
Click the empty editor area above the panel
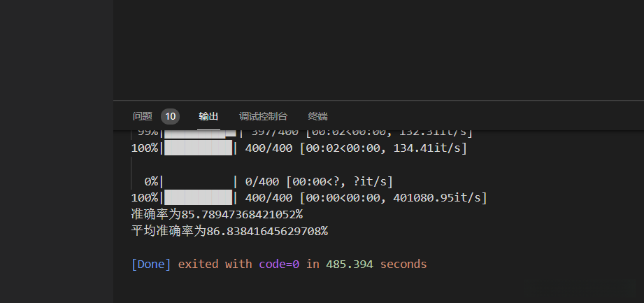click(x=378, y=49)
